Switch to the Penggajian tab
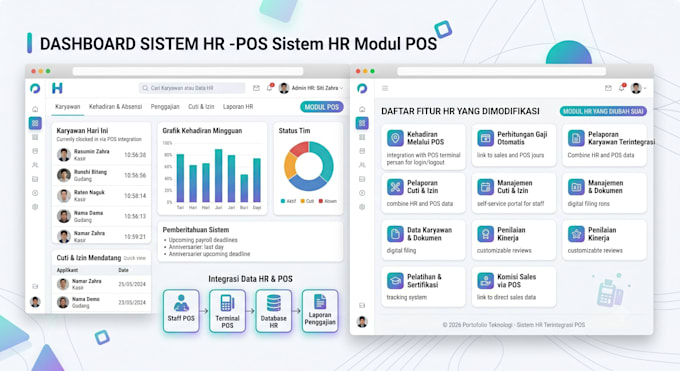680x371 pixels. coord(165,107)
